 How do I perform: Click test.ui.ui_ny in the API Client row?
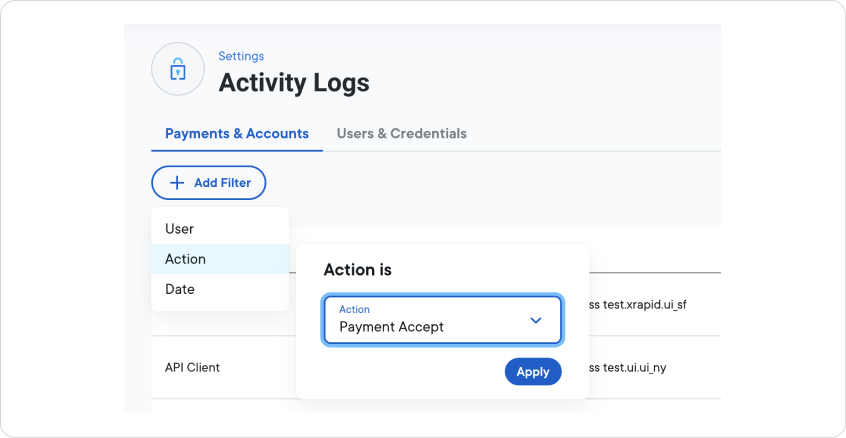click(x=634, y=367)
